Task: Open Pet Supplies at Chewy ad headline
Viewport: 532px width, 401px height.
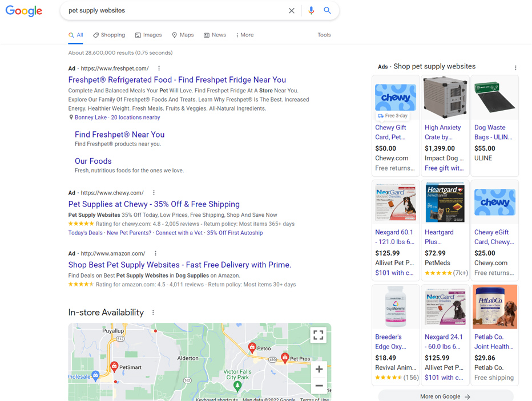Action: pyautogui.click(x=154, y=204)
